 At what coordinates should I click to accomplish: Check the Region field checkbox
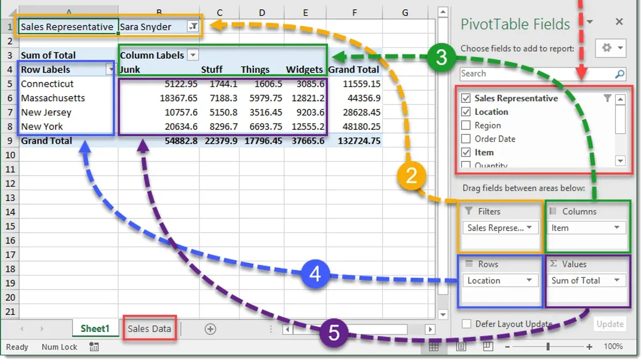[x=466, y=125]
